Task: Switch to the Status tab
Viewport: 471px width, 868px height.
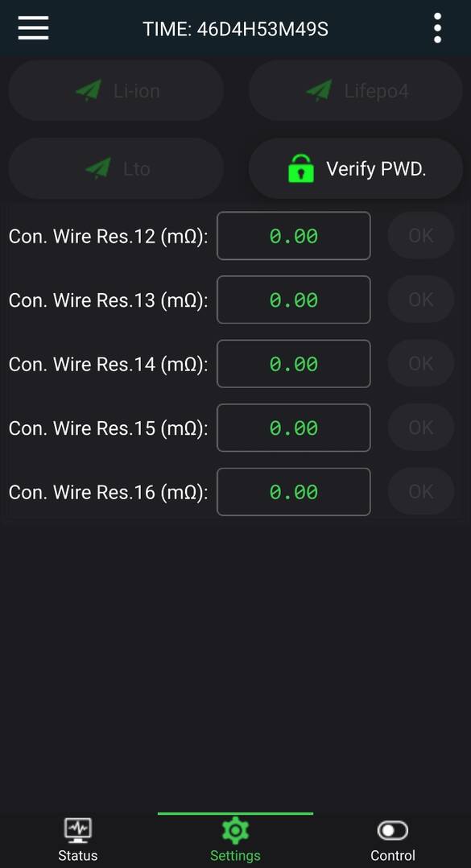Action: point(78,838)
